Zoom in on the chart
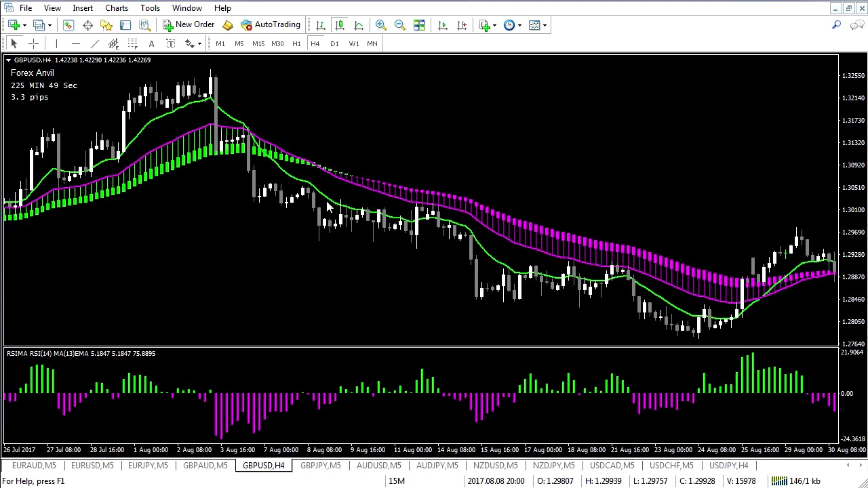The height and width of the screenshot is (488, 868). [x=381, y=25]
